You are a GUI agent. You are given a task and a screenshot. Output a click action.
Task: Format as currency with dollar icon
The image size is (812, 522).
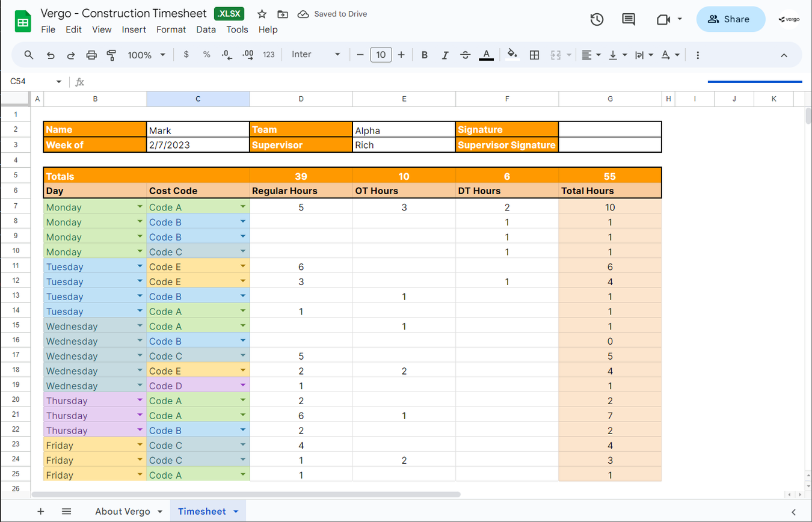pos(186,55)
